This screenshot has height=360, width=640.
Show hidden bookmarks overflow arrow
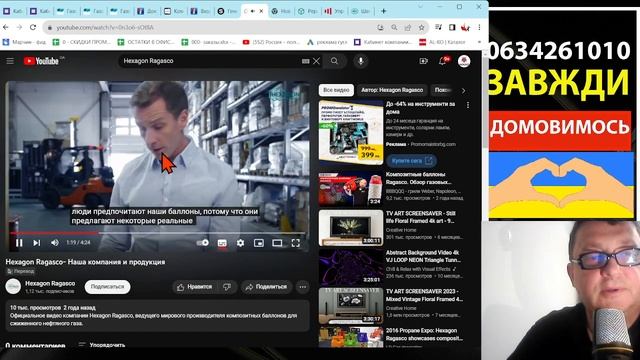479,42
